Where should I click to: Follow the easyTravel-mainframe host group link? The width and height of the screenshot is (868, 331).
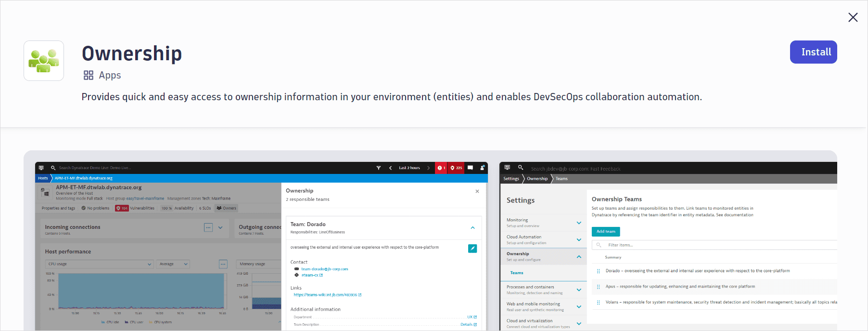(145, 199)
